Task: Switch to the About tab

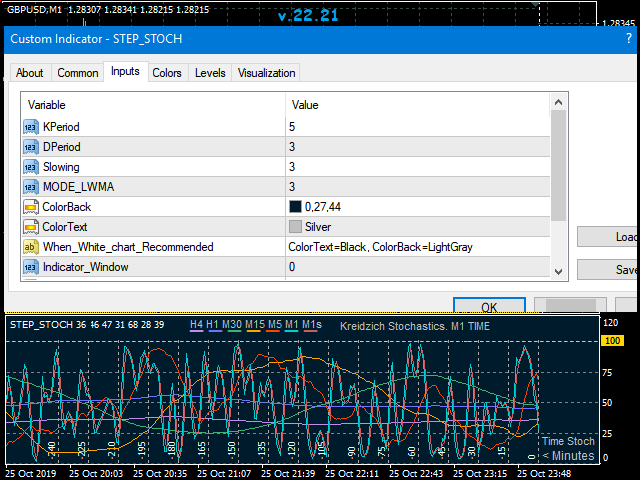Action: tap(30, 73)
